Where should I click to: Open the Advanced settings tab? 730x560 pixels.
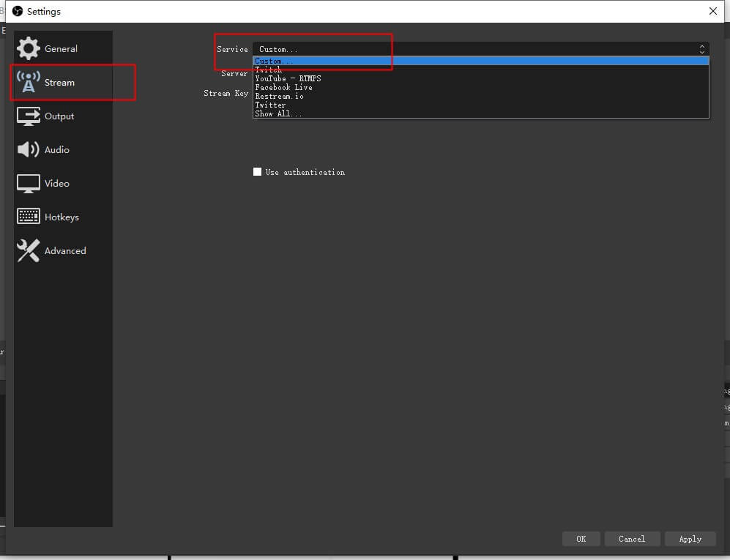point(63,250)
